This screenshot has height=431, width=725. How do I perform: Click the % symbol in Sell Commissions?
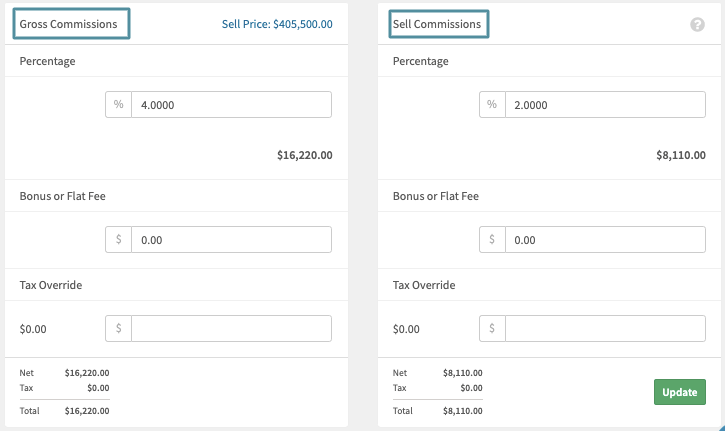(492, 105)
